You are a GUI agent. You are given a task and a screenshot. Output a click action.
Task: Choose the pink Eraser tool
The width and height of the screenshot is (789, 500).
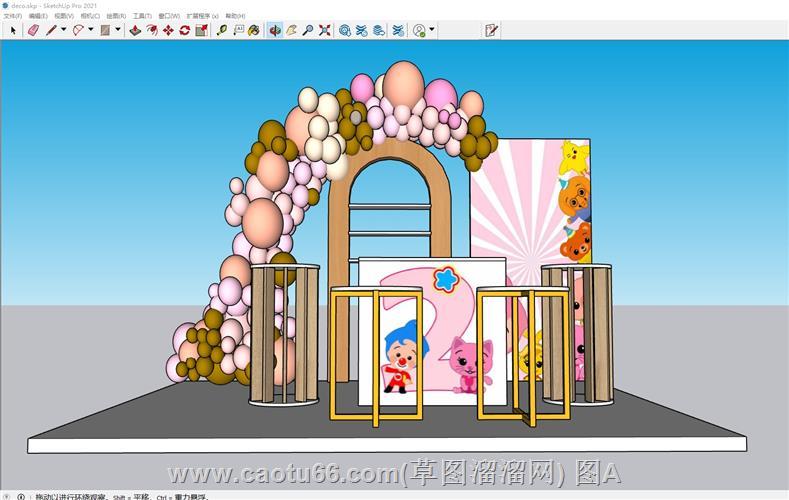click(x=33, y=31)
